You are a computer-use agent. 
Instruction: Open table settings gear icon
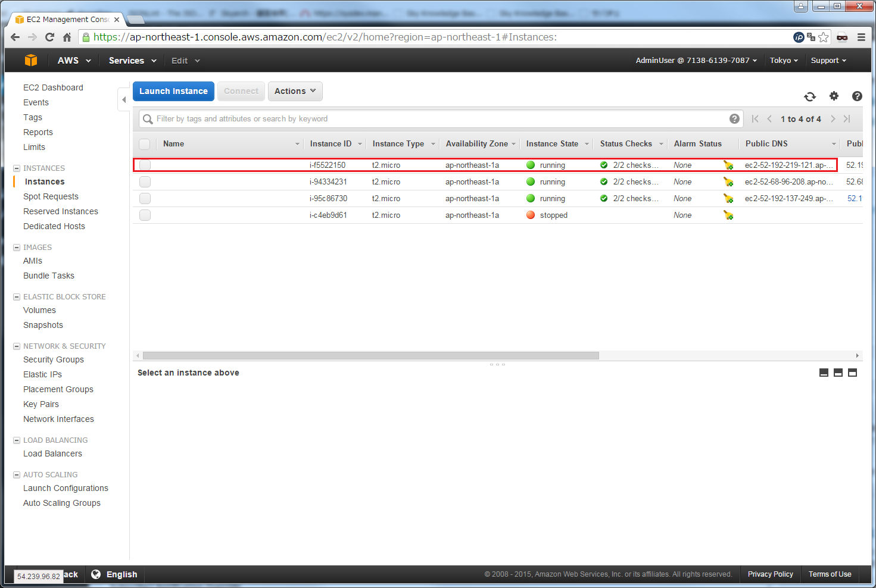pyautogui.click(x=834, y=96)
